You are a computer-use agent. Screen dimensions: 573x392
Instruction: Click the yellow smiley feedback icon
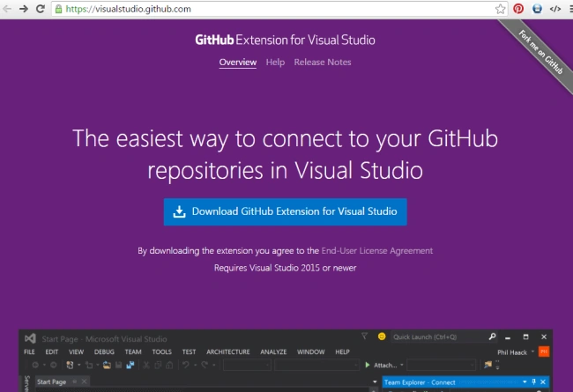coord(382,337)
